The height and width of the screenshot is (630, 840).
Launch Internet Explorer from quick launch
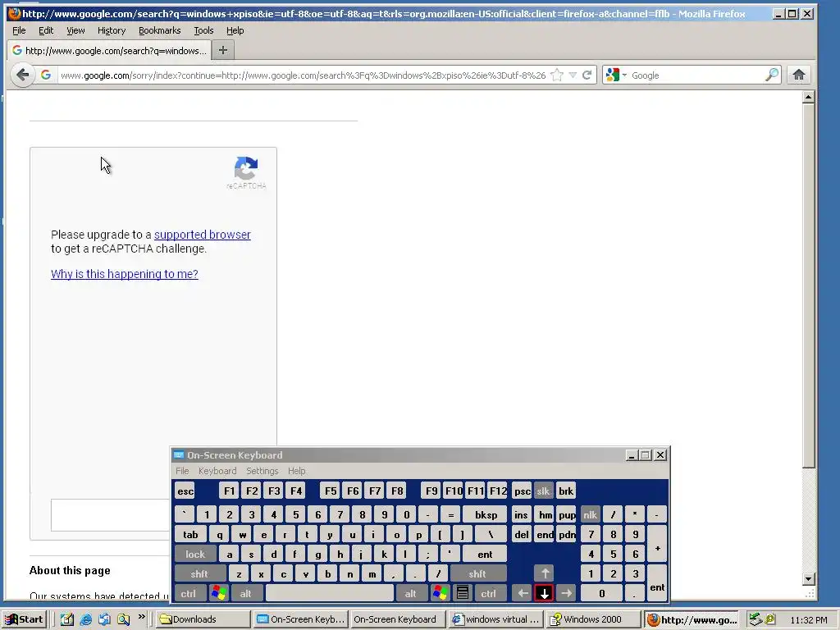[x=85, y=619]
